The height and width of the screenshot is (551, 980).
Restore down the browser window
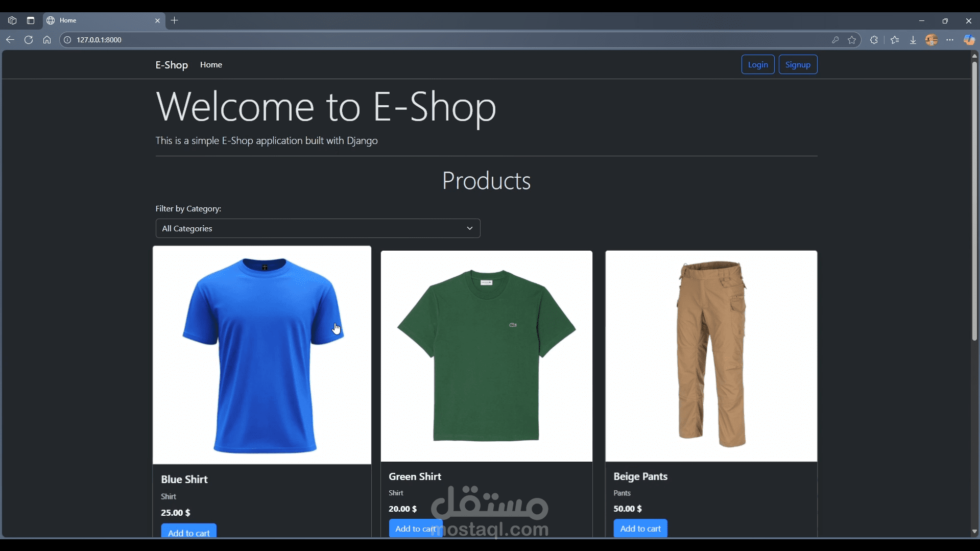click(945, 21)
